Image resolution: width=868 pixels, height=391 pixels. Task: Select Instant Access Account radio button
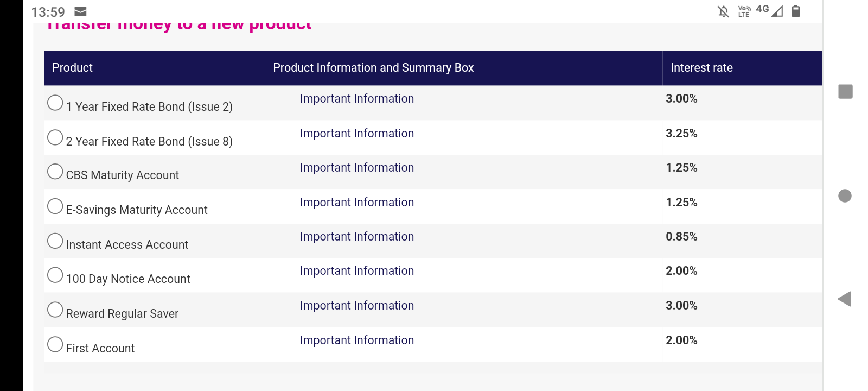click(55, 241)
